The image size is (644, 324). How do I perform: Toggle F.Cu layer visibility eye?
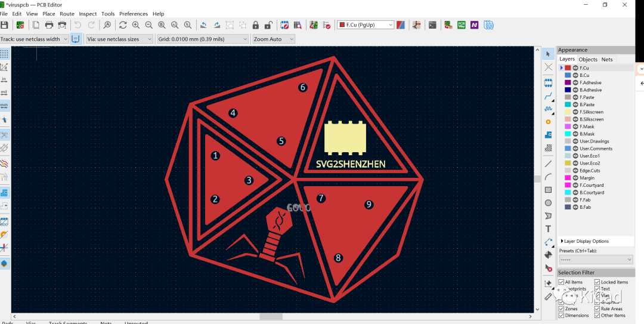point(575,68)
